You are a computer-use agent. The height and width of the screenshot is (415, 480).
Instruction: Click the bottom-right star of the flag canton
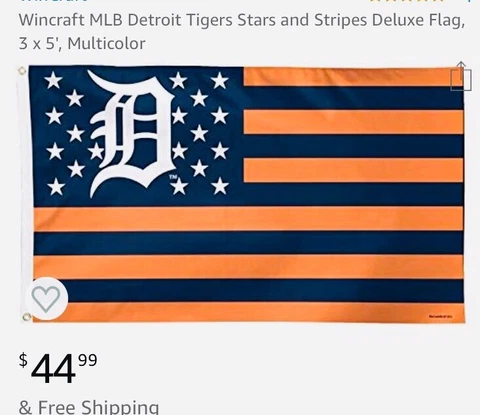tap(220, 186)
